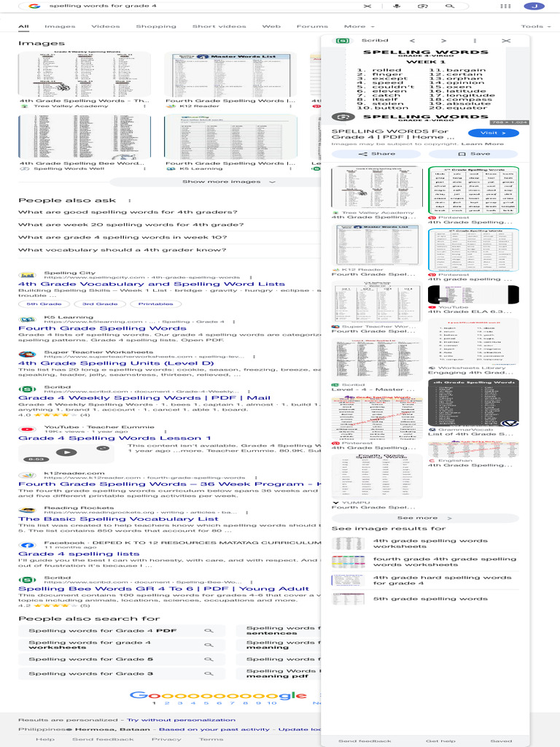Search inside image with lens button
Screen dimensions: 560x747
click(x=343, y=117)
